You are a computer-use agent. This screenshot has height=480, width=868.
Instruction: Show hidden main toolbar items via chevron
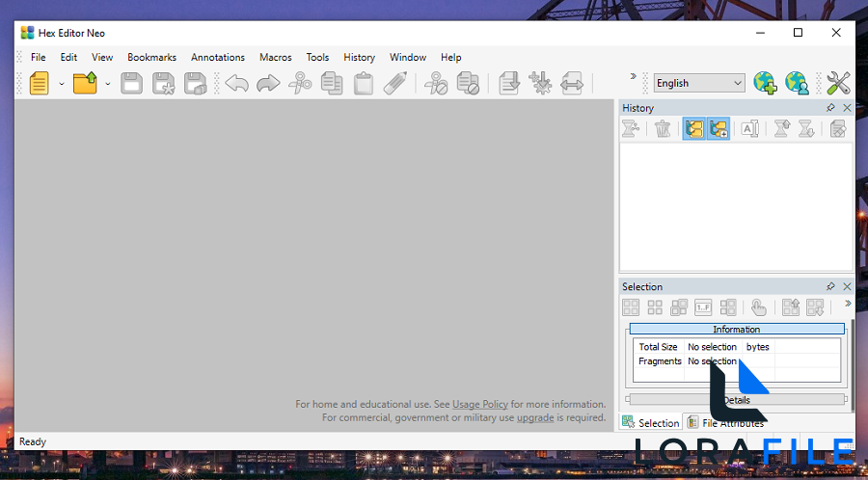(634, 77)
